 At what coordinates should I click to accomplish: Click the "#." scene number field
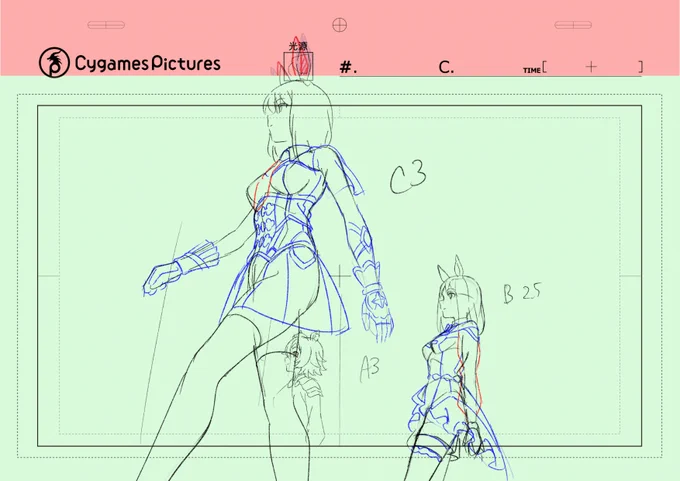click(x=348, y=67)
